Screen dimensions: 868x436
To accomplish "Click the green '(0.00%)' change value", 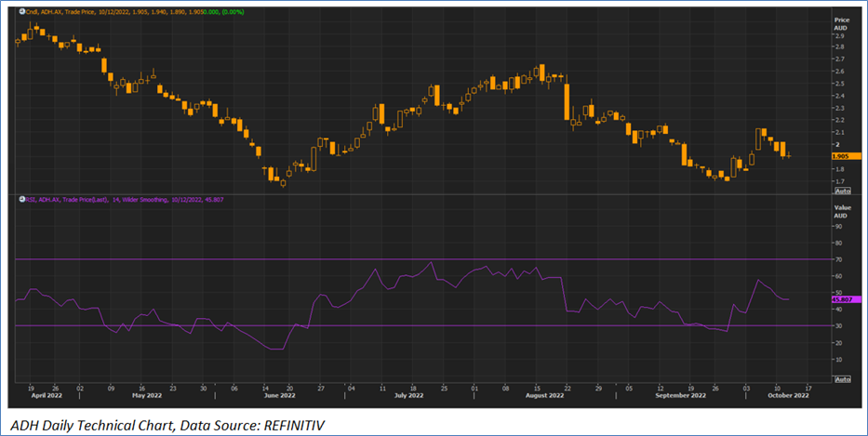I will click(x=234, y=11).
